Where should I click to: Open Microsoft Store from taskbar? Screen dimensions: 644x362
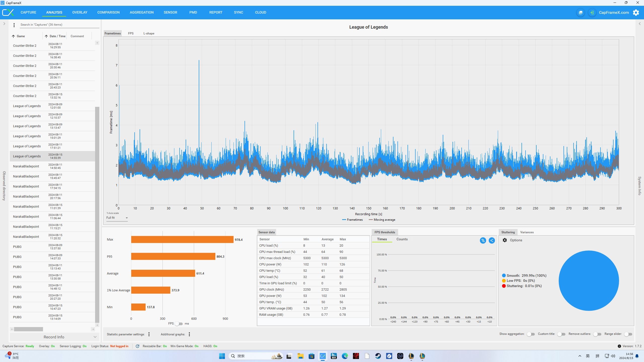(x=311, y=356)
